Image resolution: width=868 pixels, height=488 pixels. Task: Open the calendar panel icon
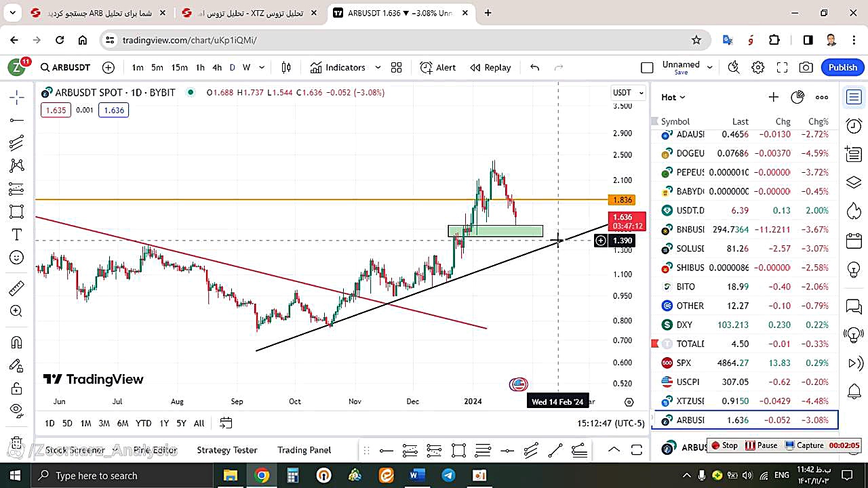(x=854, y=240)
